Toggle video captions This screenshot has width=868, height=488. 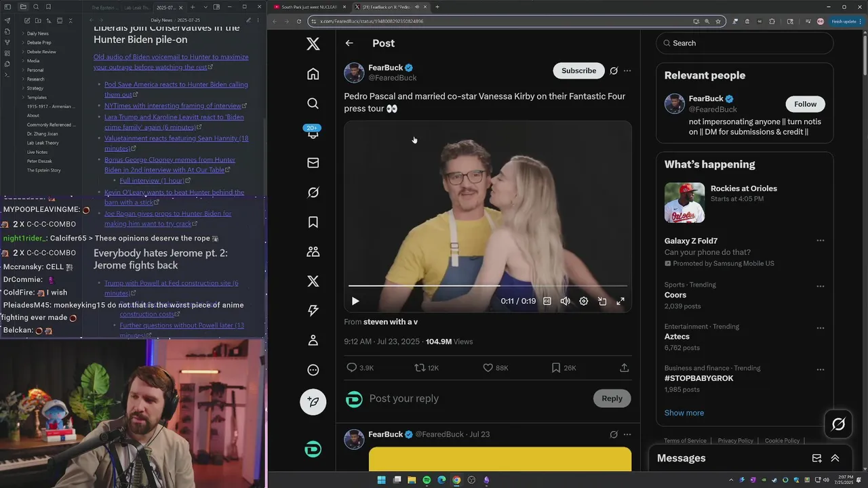tap(547, 301)
